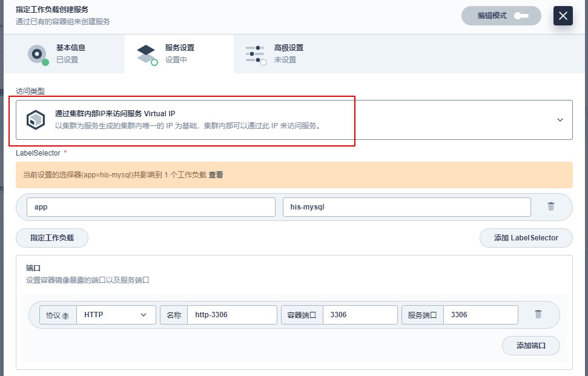Click the 服务端口 3306 field

[x=480, y=315]
